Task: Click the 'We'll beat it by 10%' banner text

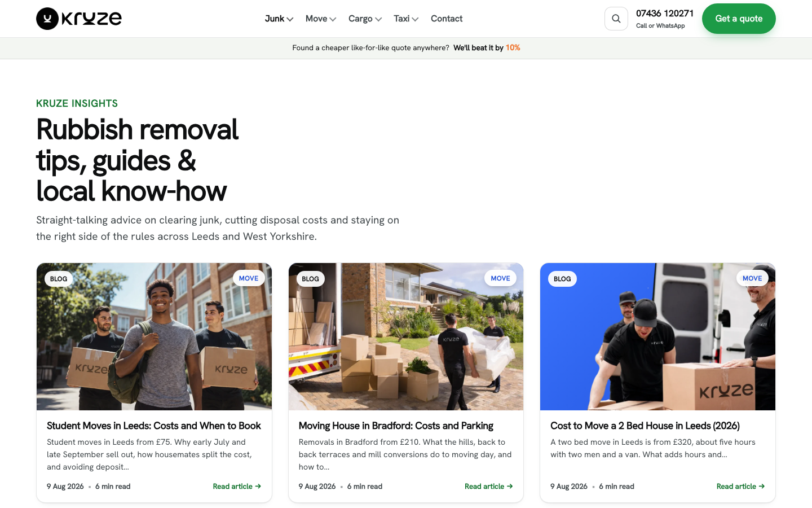Action: tap(487, 48)
